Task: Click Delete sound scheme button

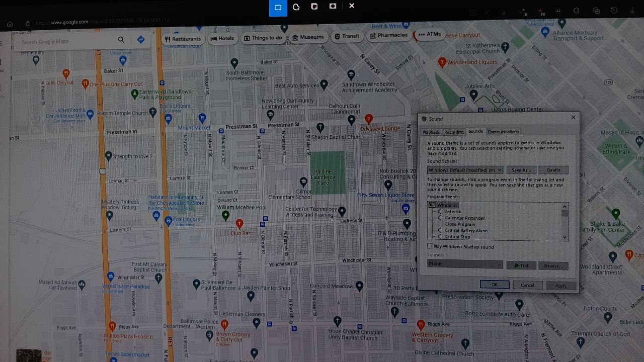Action: tap(553, 170)
